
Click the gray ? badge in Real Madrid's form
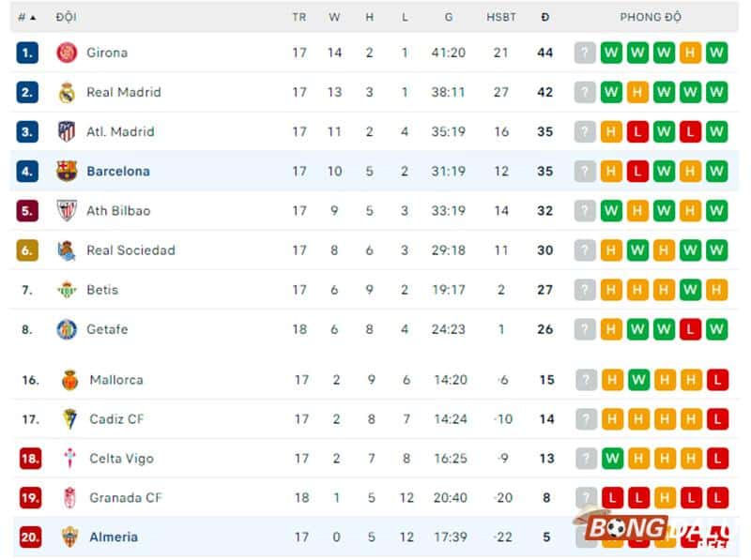click(584, 92)
